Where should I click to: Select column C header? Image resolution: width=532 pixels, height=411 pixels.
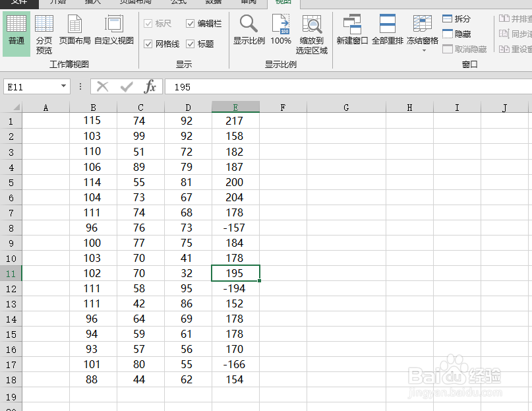tap(141, 108)
